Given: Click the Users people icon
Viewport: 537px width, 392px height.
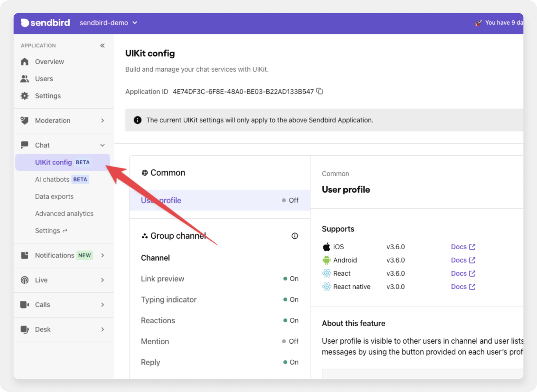Looking at the screenshot, I should tap(25, 79).
